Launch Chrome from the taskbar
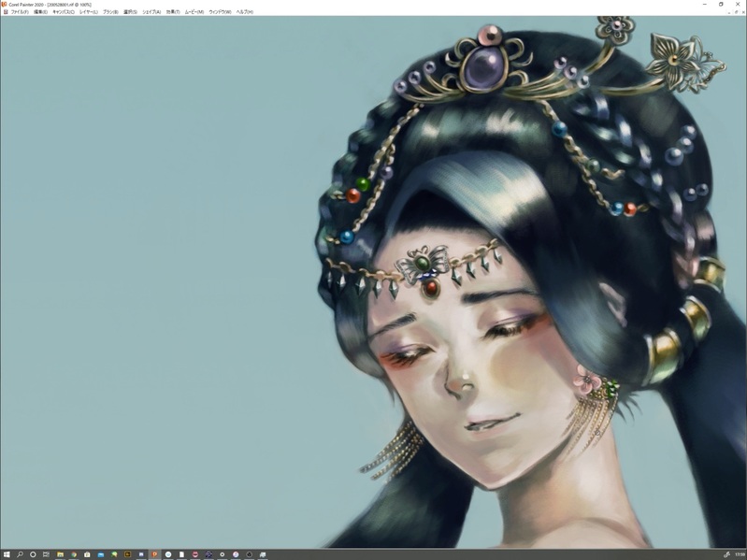 coord(74,554)
